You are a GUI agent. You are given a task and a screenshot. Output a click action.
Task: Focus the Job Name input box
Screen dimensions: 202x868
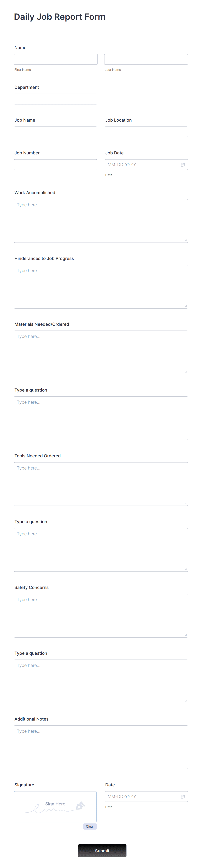click(55, 131)
